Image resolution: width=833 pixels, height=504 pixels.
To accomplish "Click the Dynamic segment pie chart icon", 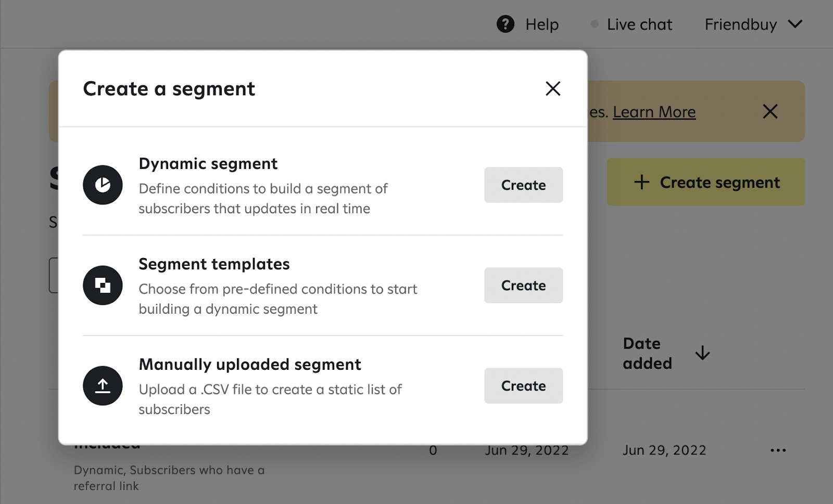I will [103, 185].
